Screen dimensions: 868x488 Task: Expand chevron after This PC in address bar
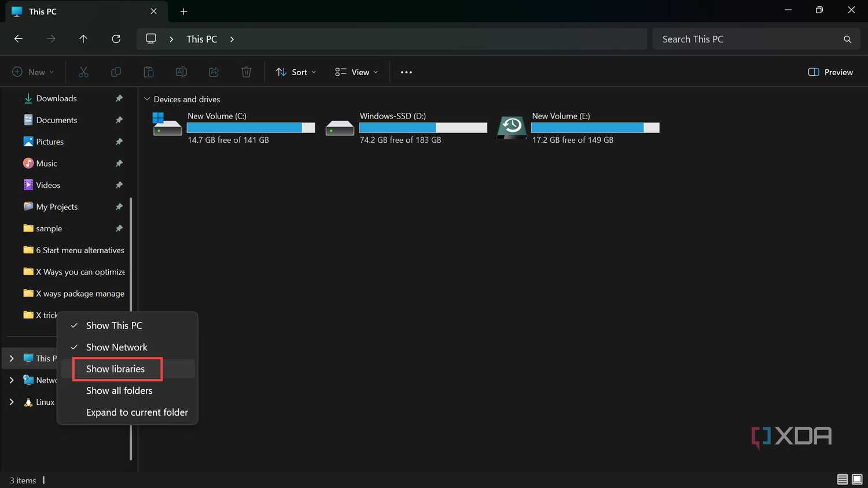pyautogui.click(x=232, y=39)
